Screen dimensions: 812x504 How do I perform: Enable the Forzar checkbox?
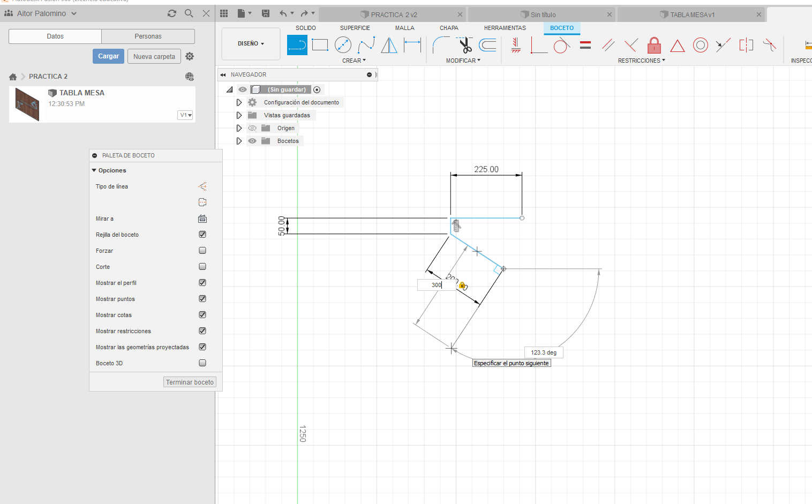(202, 251)
